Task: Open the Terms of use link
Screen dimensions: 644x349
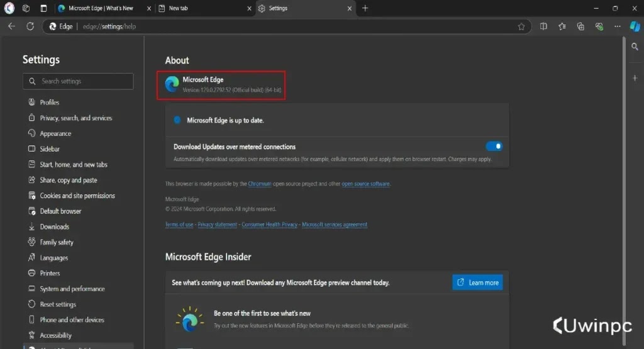Action: pos(179,224)
